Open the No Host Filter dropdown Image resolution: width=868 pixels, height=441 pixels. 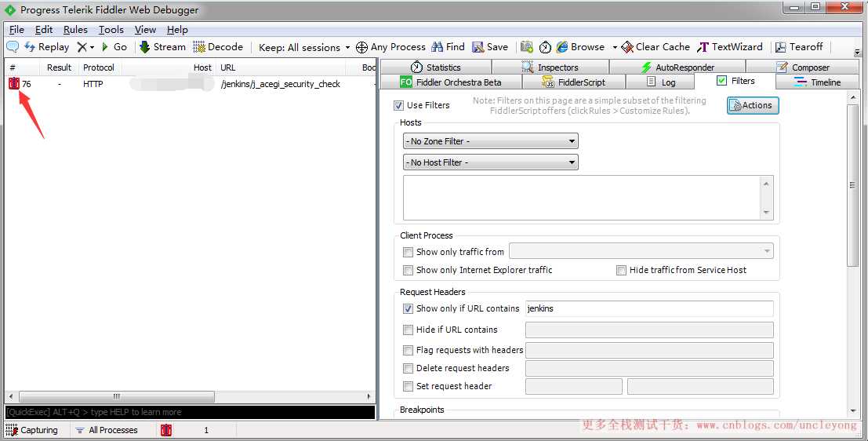491,162
